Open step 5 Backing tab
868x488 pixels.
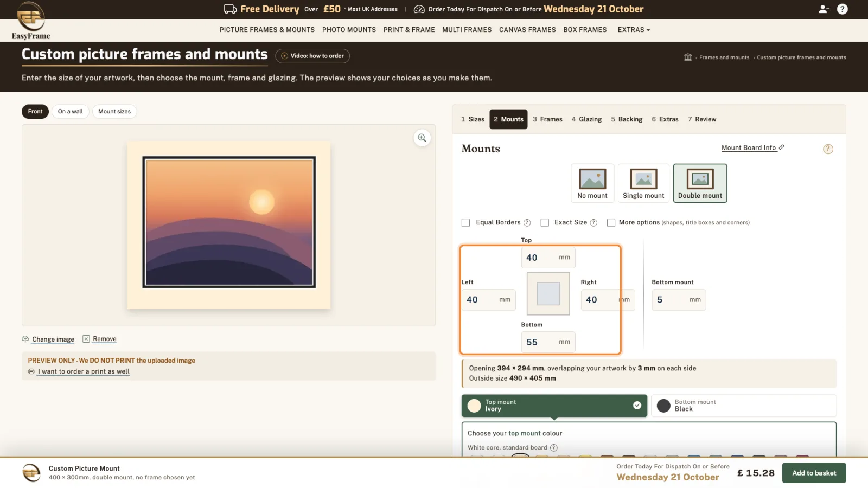click(627, 119)
